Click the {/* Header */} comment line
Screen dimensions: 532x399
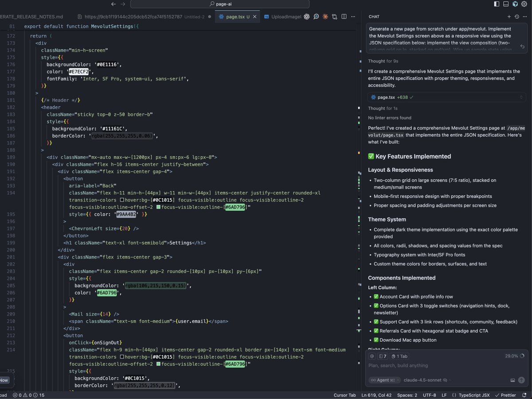tap(60, 100)
